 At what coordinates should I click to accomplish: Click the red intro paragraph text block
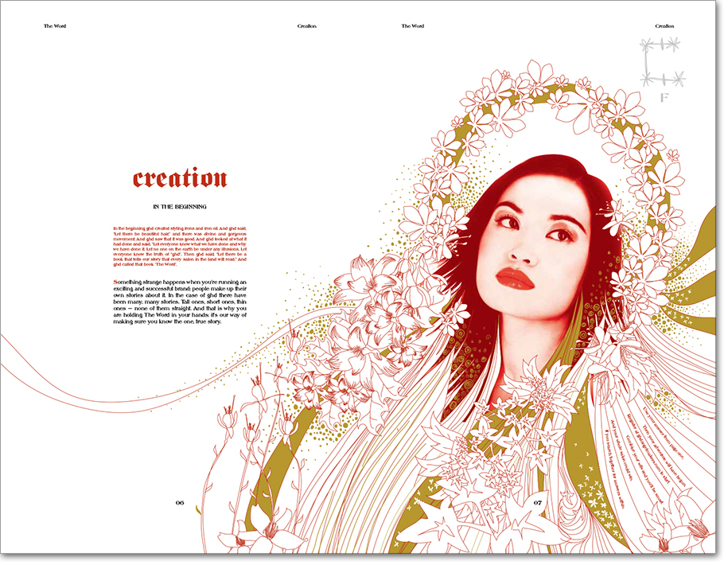point(180,247)
